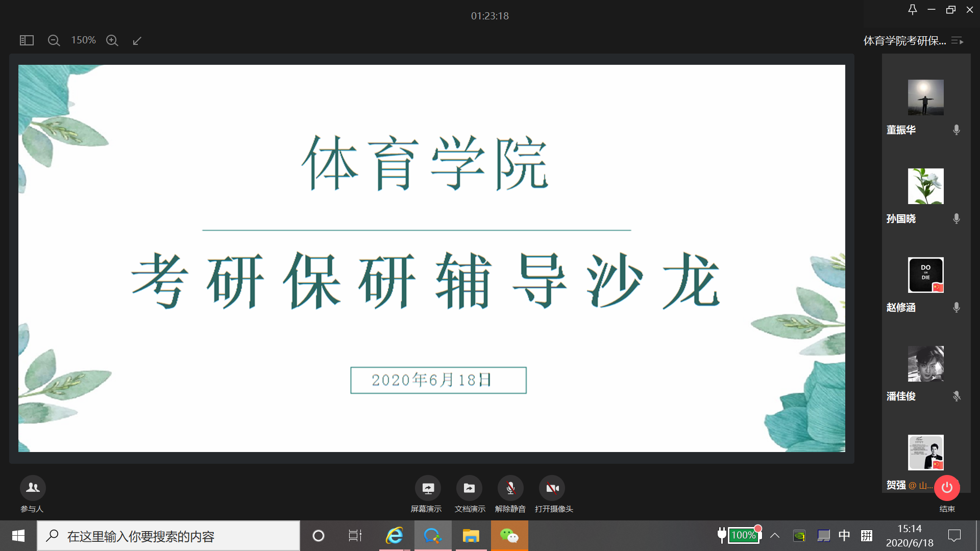Click the Windows taskbar search box
The image size is (980, 551).
(x=168, y=536)
